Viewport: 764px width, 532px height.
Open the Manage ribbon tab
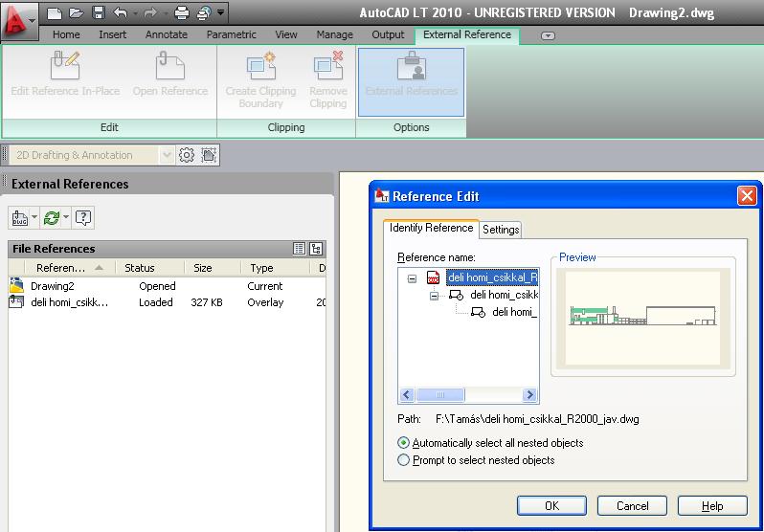pos(334,34)
